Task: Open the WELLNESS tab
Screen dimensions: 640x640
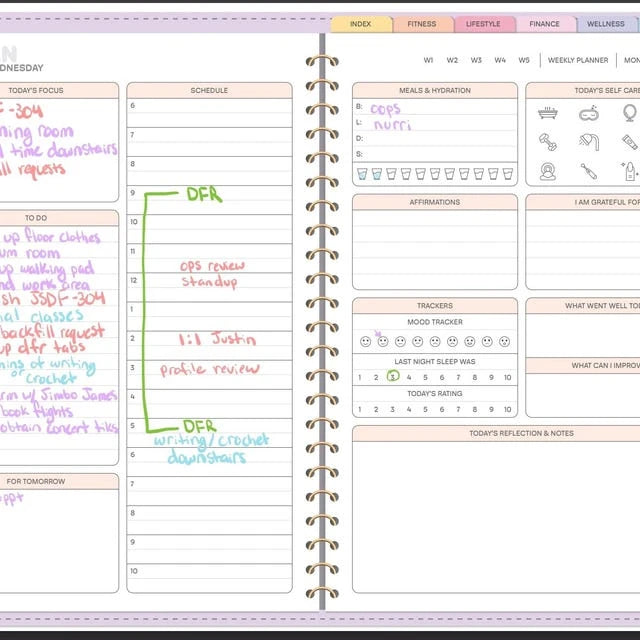Action: tap(606, 24)
